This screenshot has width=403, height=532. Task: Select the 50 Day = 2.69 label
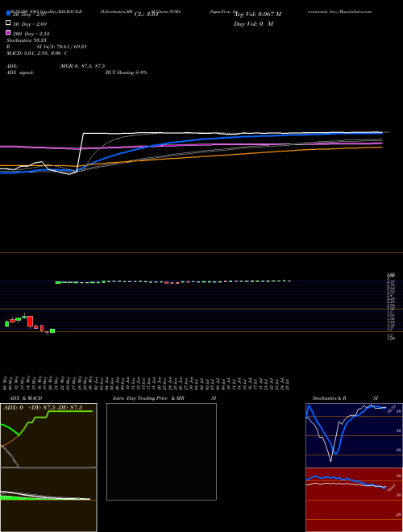click(30, 24)
